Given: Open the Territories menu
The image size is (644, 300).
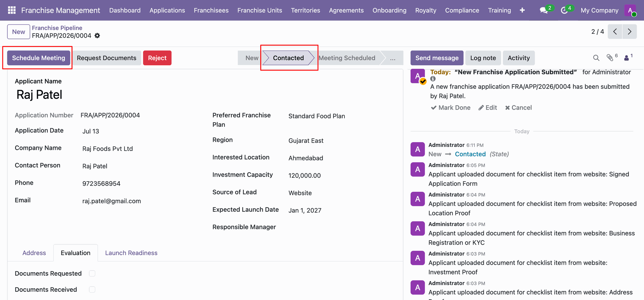Looking at the screenshot, I should pos(305,10).
